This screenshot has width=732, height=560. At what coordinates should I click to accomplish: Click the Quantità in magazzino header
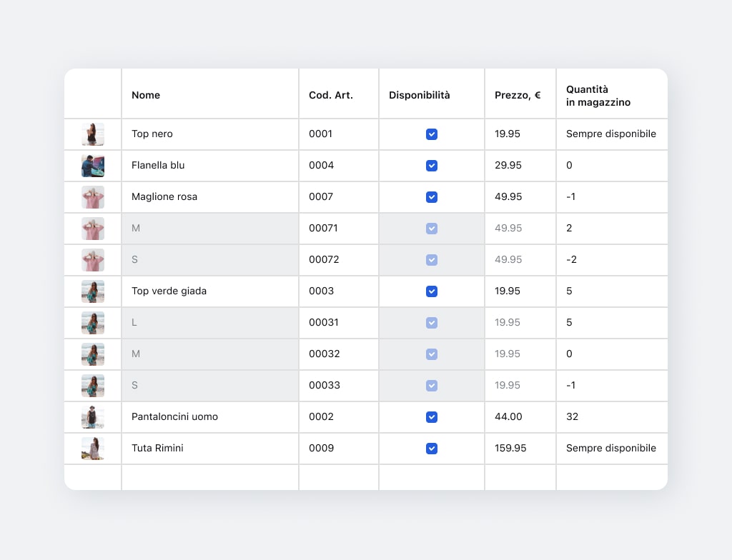598,96
